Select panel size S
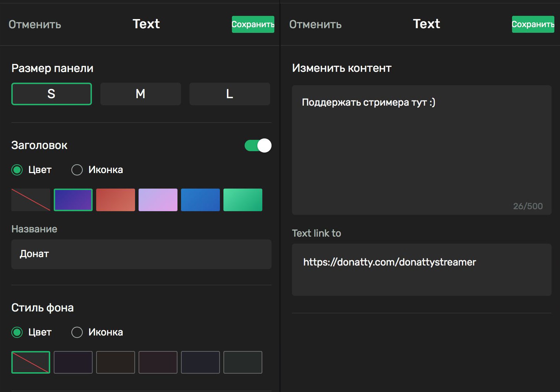 point(52,94)
